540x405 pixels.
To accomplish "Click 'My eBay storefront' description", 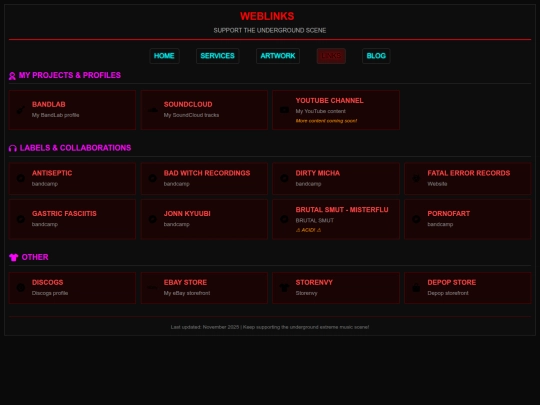I will (187, 293).
